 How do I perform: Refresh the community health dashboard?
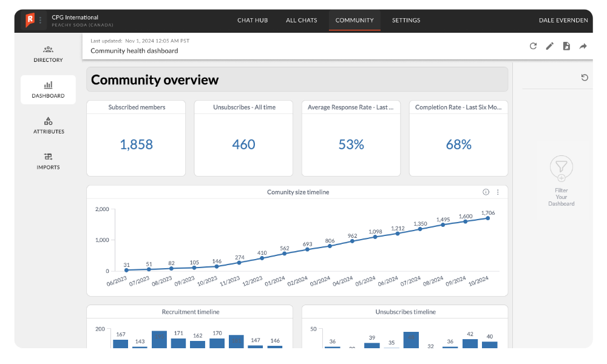click(x=534, y=45)
